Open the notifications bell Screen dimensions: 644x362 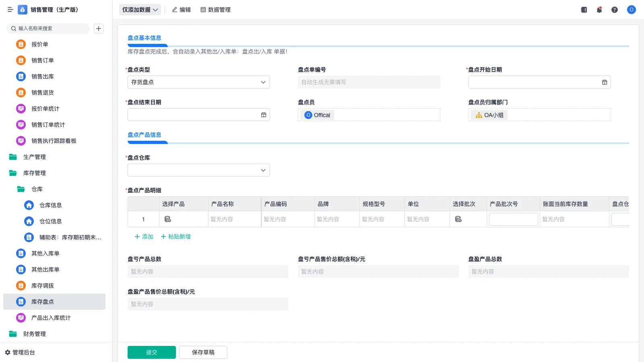pyautogui.click(x=599, y=10)
